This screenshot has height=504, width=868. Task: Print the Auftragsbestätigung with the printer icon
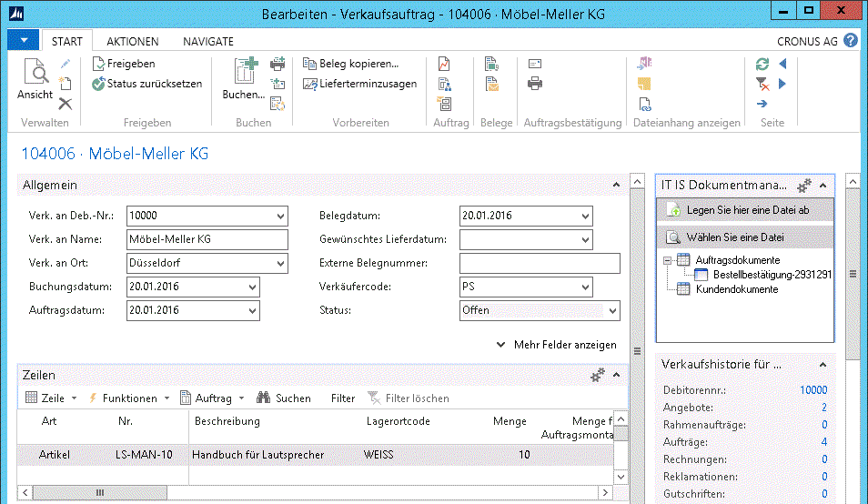coord(535,84)
